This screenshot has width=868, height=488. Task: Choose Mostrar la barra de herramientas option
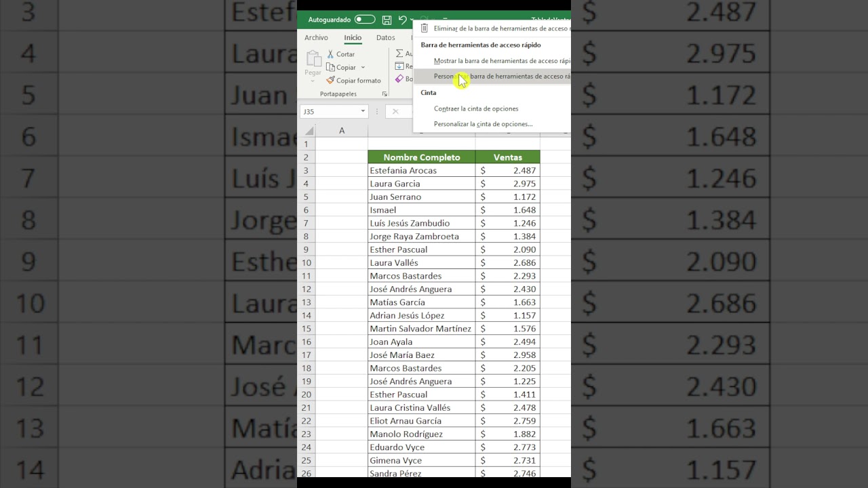(x=500, y=61)
